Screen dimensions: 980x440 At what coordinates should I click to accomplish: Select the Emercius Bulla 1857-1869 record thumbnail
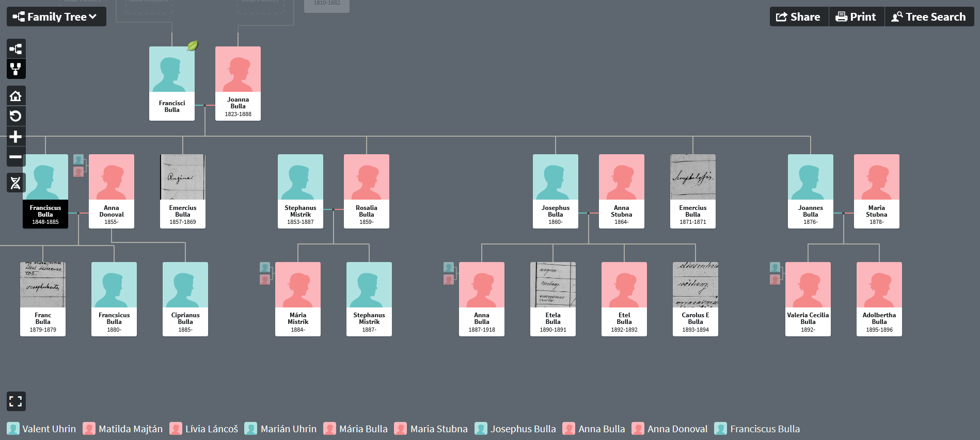[x=183, y=177]
